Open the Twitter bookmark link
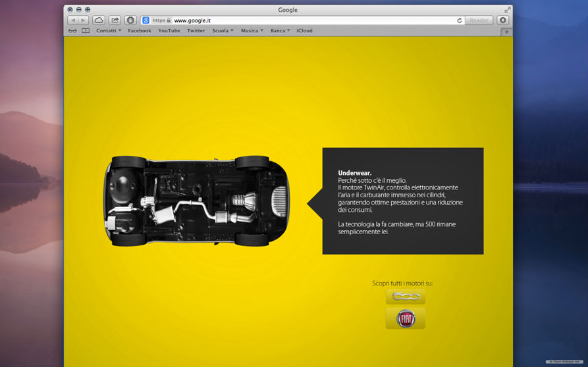Screen dimensions: 588x367 pos(196,31)
